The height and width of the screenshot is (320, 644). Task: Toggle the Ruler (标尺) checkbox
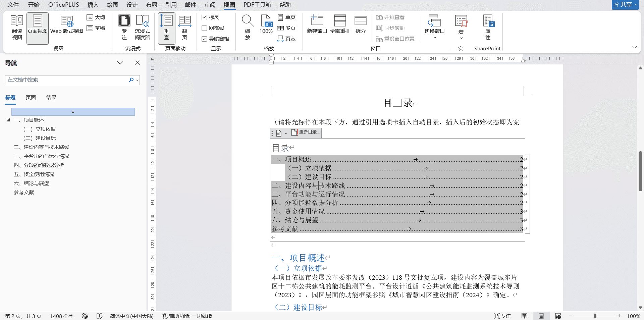(x=210, y=17)
